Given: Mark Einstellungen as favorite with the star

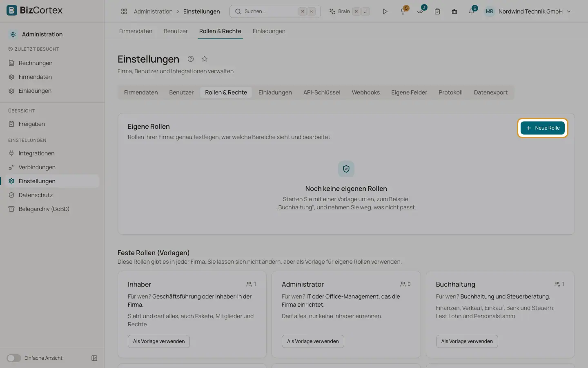Looking at the screenshot, I should coord(205,59).
